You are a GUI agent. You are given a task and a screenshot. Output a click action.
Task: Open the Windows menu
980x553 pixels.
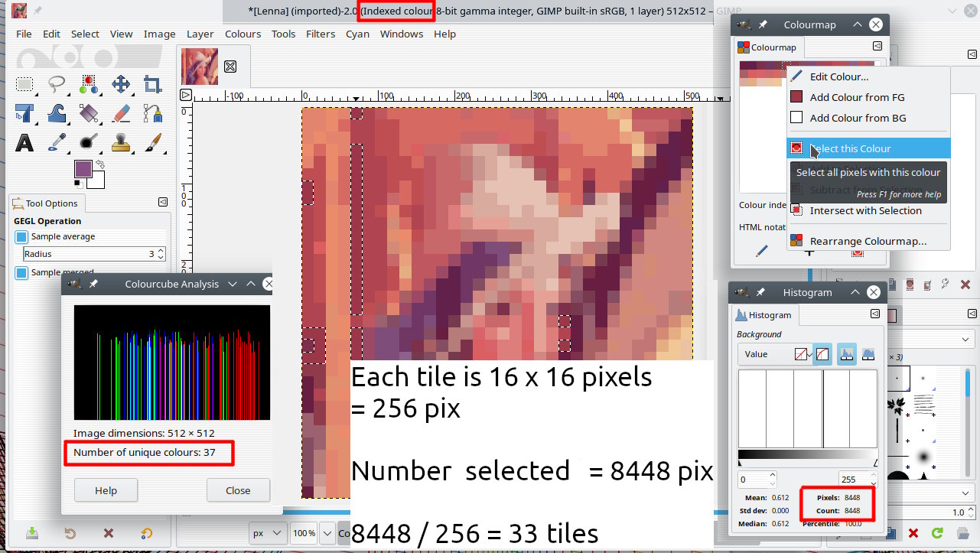(401, 34)
